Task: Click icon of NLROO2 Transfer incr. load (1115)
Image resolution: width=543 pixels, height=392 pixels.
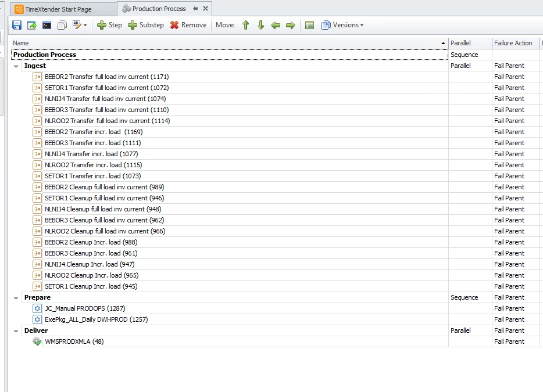Action: 37,166
